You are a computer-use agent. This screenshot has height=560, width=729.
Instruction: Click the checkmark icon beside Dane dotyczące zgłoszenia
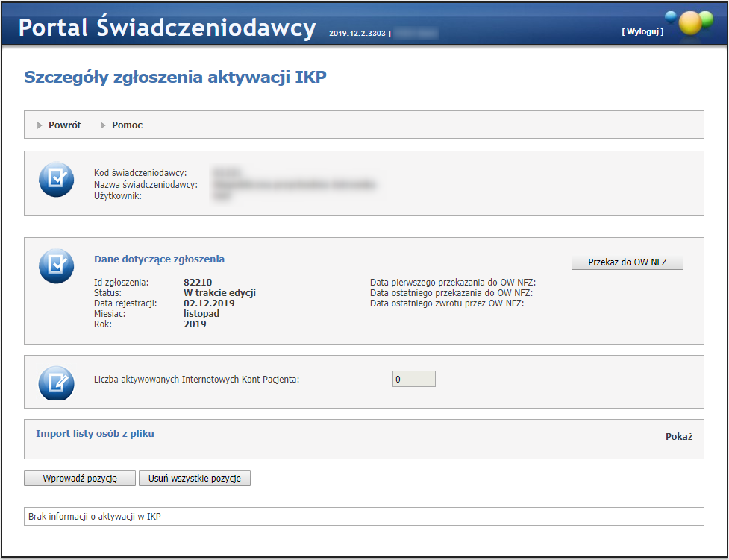(56, 265)
